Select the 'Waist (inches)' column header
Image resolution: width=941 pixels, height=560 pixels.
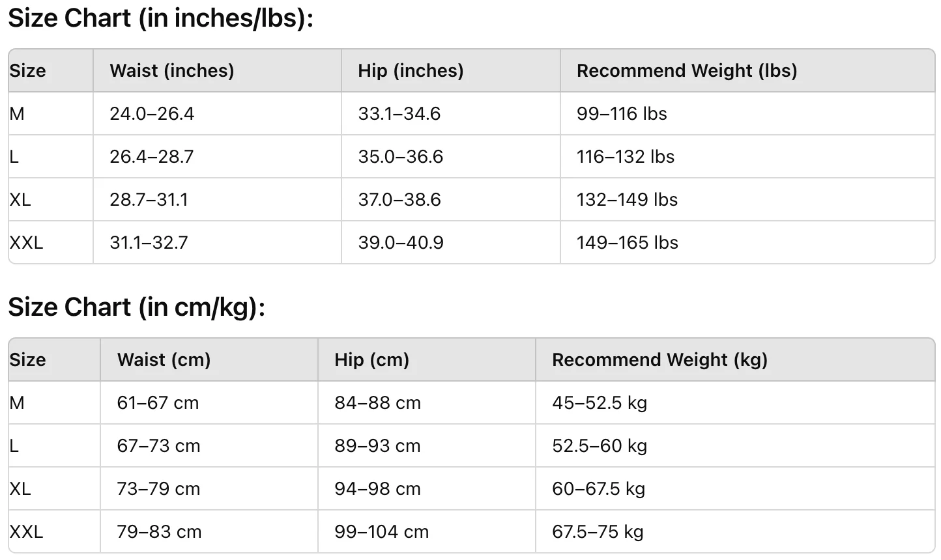172,70
